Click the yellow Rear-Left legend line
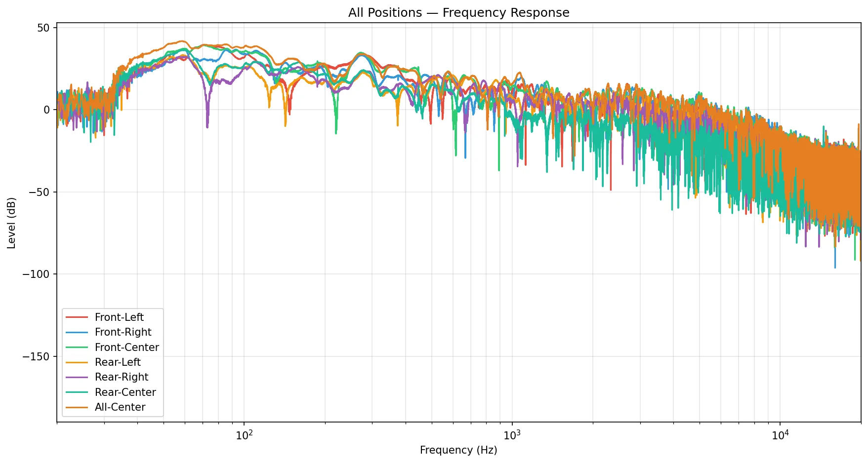This screenshot has height=463, width=868. pyautogui.click(x=77, y=362)
